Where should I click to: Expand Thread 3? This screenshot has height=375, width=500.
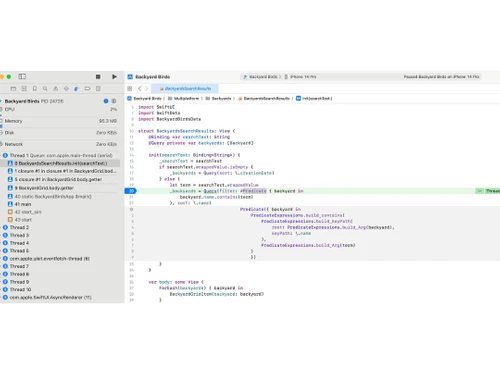pyautogui.click(x=1, y=235)
